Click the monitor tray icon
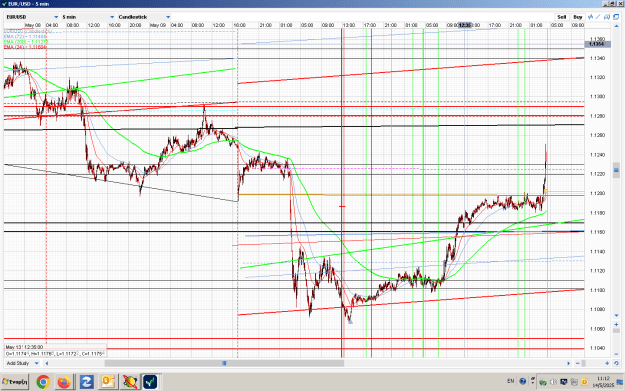Screen dimensions: 625x391 [563, 382]
